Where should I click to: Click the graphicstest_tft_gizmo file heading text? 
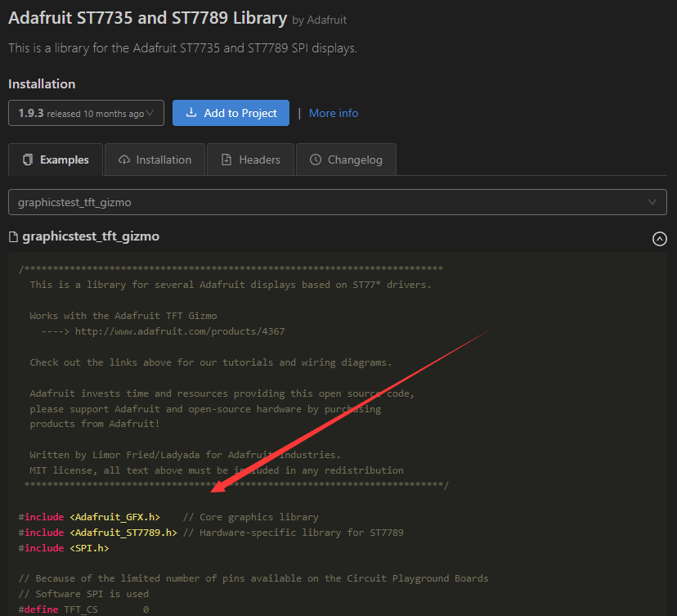coord(91,236)
